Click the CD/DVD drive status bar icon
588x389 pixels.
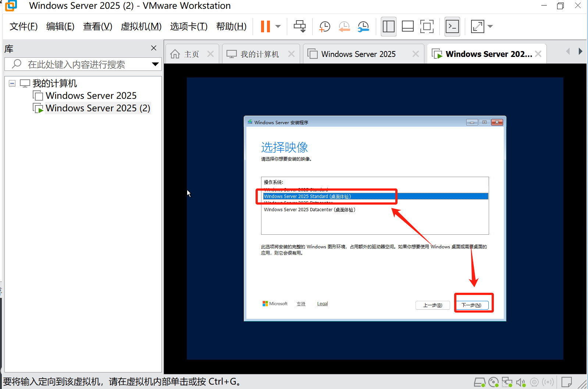coord(493,382)
